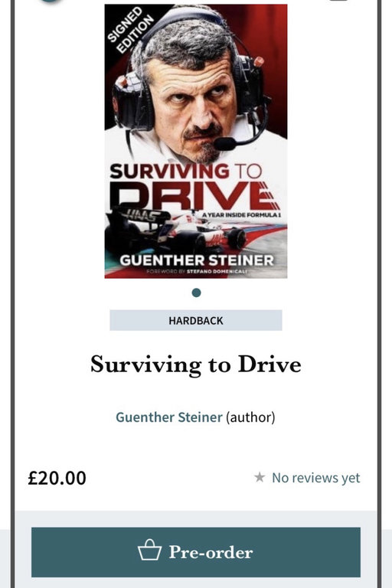Open the No reviews yet link

click(316, 478)
